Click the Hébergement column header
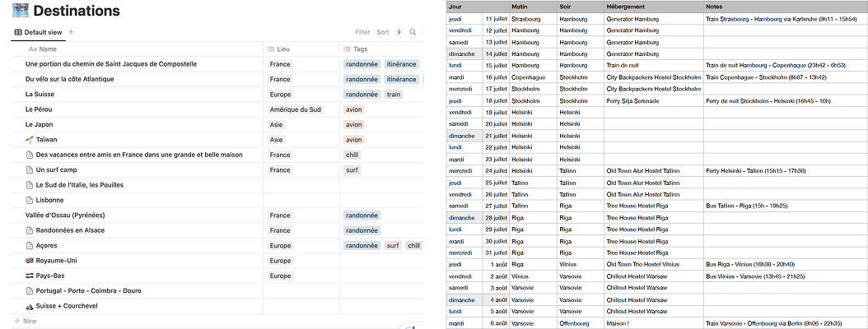Screen dimensions: 868x329 pos(654,7)
